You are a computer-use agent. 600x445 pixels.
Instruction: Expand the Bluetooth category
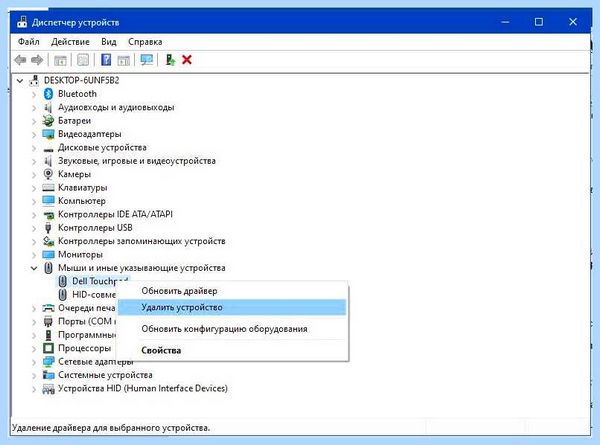click(x=34, y=94)
